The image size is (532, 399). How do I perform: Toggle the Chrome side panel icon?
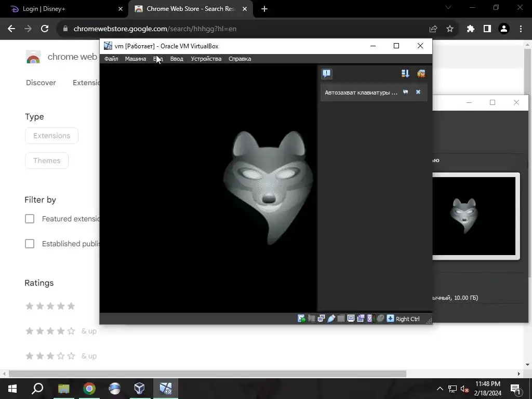[487, 29]
